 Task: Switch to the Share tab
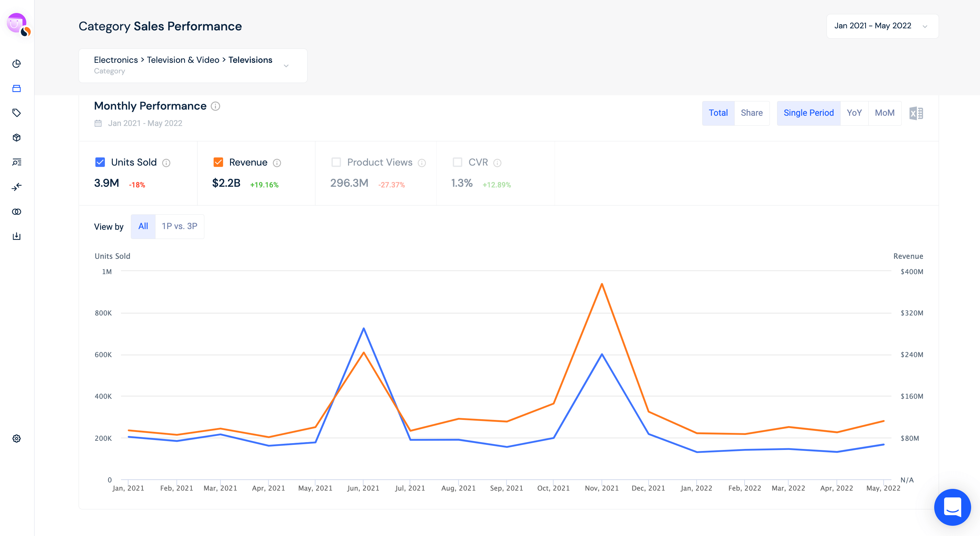pos(752,113)
